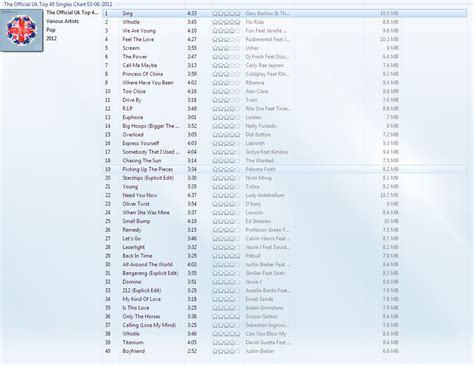This screenshot has width=474, height=365.
Task: Click the artist "Nelly Furtado"
Action: click(261, 126)
